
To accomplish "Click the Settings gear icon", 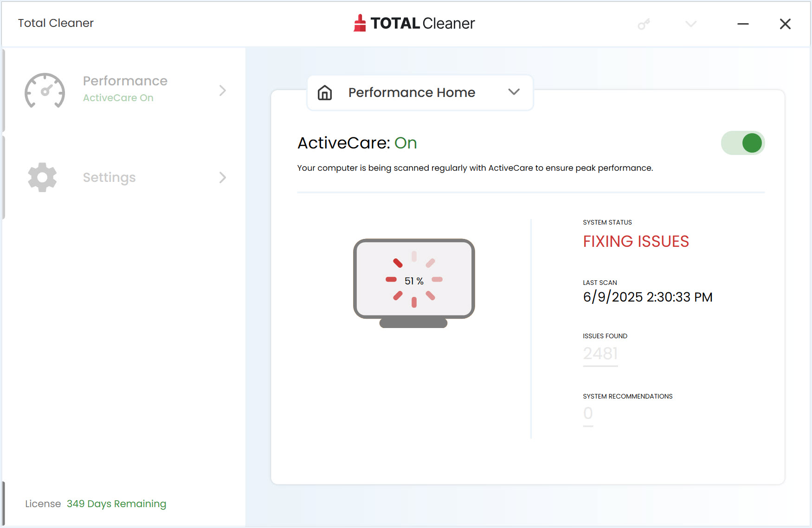I will (42, 177).
